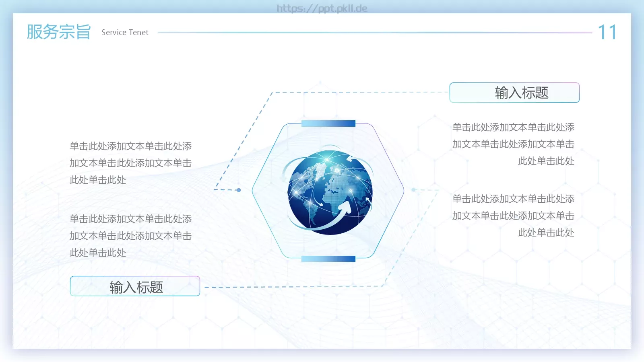The width and height of the screenshot is (644, 362).
Task: Select the lower left 单击此处添加文本 paragraph
Action: (130, 236)
